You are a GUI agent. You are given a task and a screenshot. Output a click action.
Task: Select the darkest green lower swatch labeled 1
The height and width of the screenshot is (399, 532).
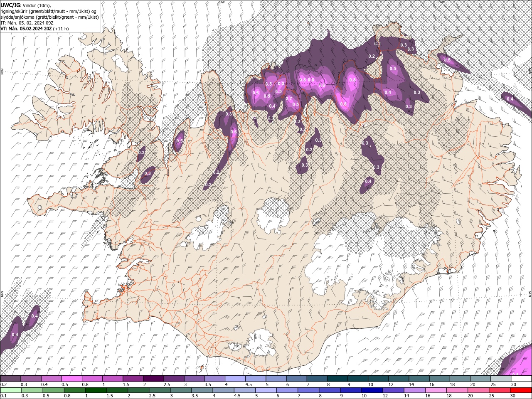96,390
